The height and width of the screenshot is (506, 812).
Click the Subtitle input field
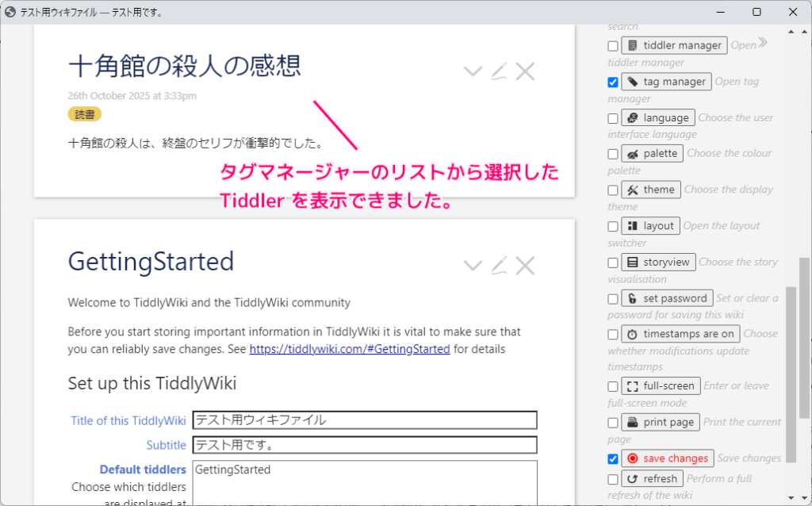click(365, 445)
